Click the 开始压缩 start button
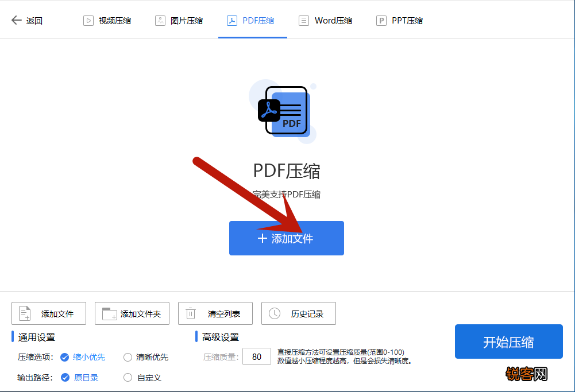575x392 pixels. coord(508,341)
